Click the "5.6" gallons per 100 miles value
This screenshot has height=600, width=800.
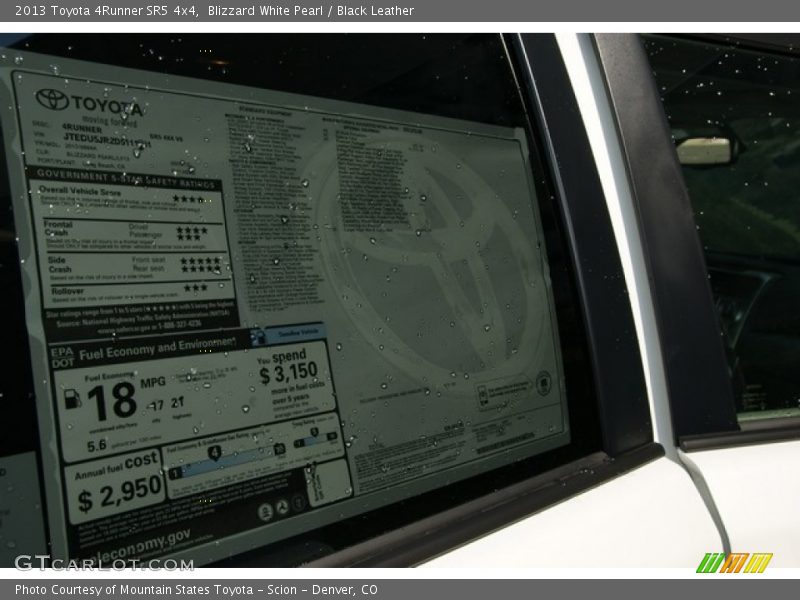[x=96, y=446]
